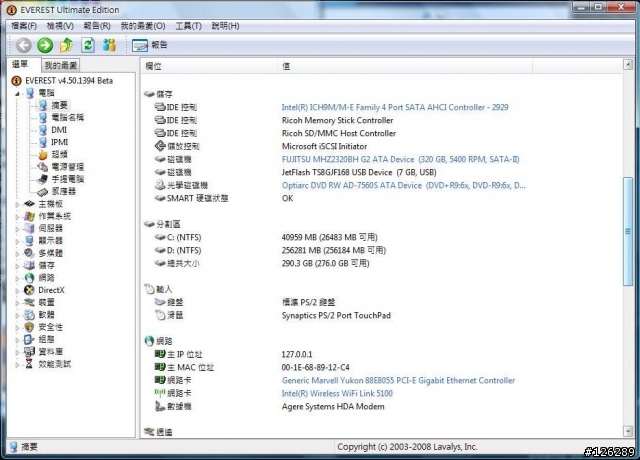Select the 裝置 devices icon in tree
Screen dimensions: 640x460
[x=29, y=302]
